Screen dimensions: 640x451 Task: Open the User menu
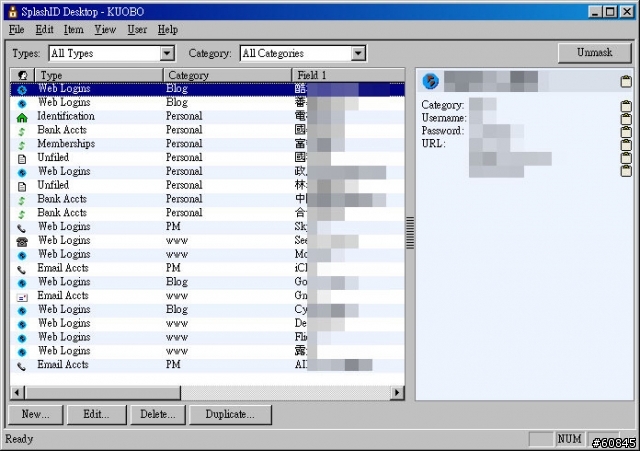(x=137, y=29)
